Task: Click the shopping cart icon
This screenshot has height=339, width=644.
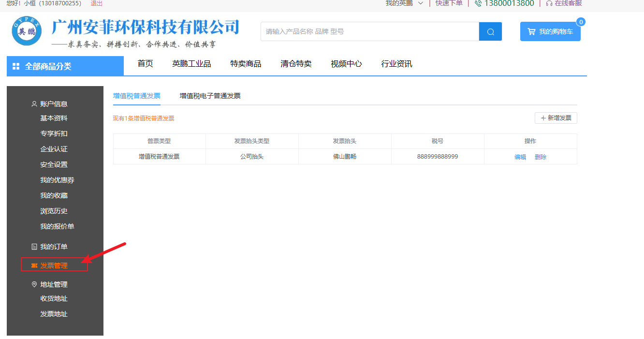Action: 531,31
